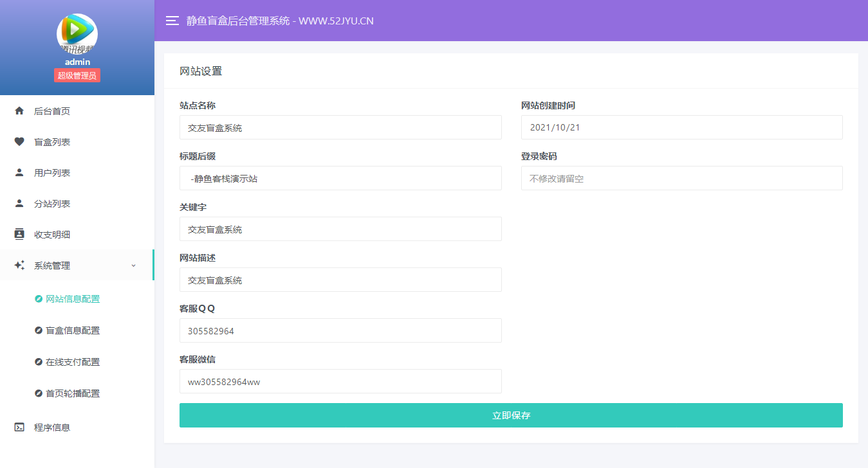The height and width of the screenshot is (468, 868).
Task: Click the 登录密码 password field
Action: [x=681, y=178]
